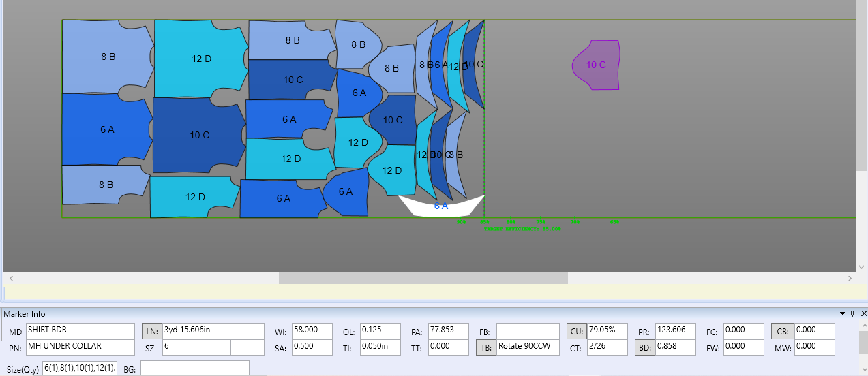Click the SA field 0.500

(312, 347)
